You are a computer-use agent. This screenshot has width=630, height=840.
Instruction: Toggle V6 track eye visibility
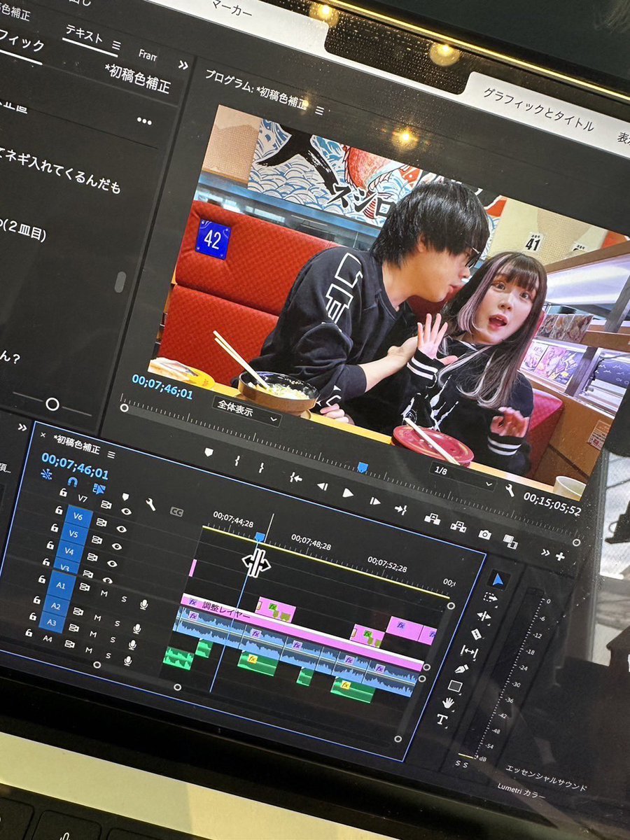tap(122, 529)
